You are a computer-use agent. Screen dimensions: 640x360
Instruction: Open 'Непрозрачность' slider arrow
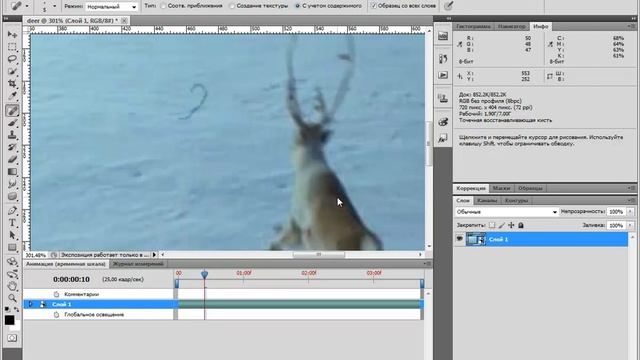[630, 211]
